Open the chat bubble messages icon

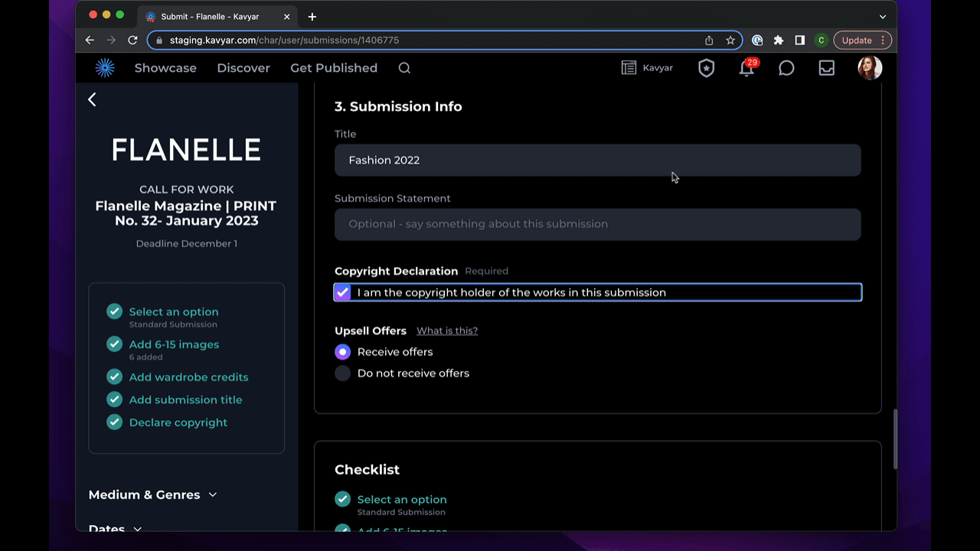(x=786, y=68)
